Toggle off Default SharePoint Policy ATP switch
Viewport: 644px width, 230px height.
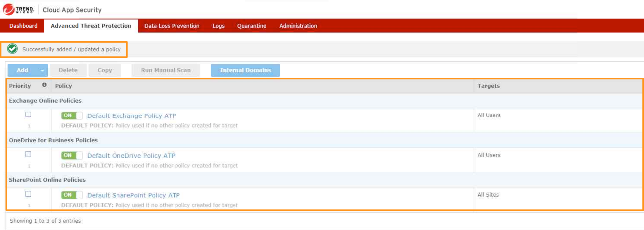coord(72,195)
